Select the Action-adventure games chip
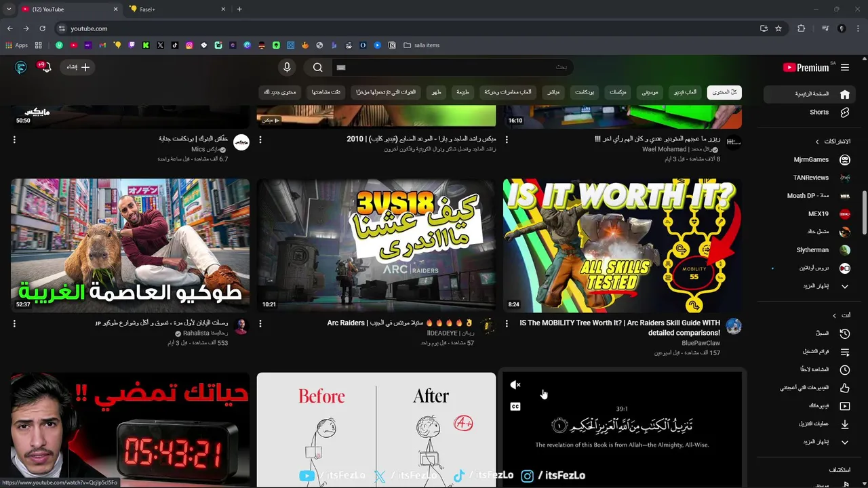Viewport: 868px width, 488px height. coord(507,92)
